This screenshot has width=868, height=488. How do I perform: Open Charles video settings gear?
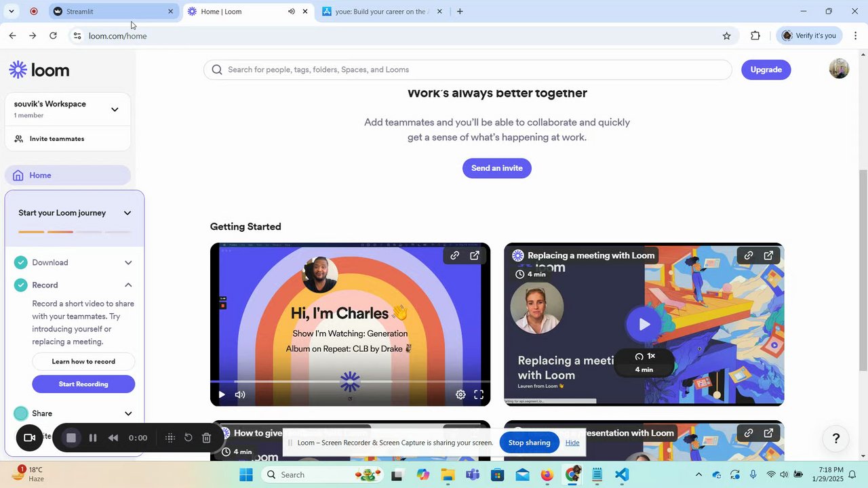[460, 394]
